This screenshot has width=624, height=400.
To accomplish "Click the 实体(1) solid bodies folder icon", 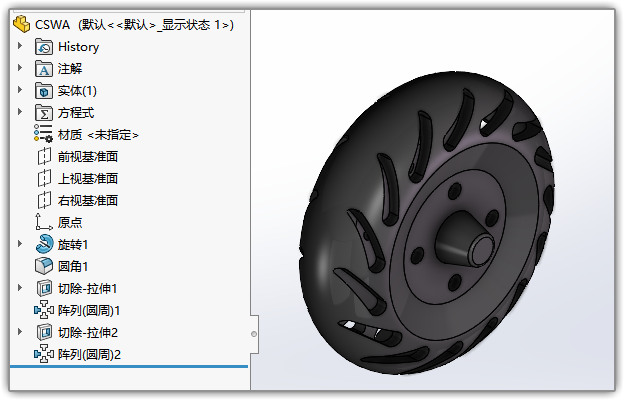I will click(x=44, y=91).
